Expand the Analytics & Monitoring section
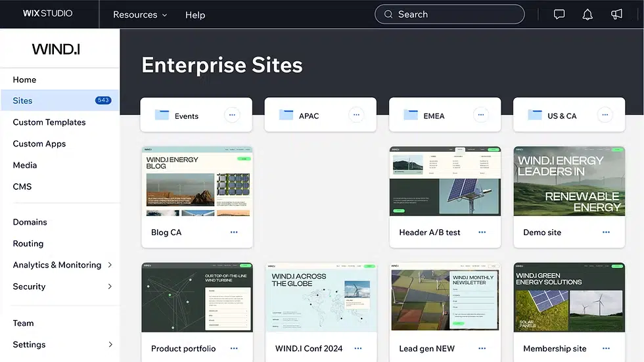 pos(62,265)
